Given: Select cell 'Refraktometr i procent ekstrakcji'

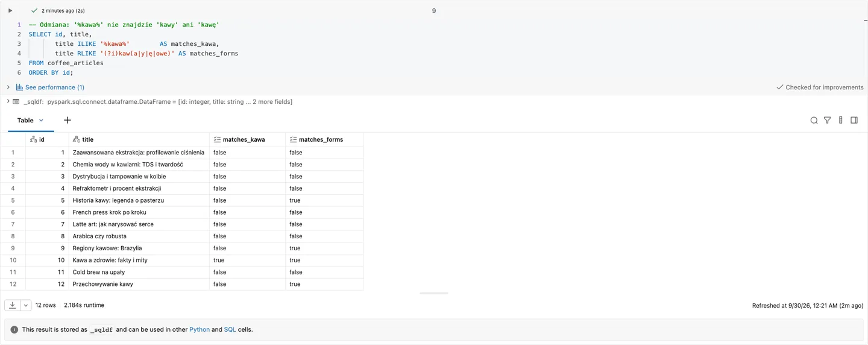Looking at the screenshot, I should [x=139, y=188].
